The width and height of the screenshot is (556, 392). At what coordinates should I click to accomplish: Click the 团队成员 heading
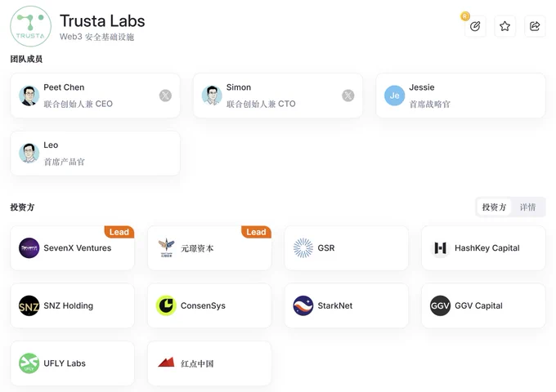click(x=26, y=59)
